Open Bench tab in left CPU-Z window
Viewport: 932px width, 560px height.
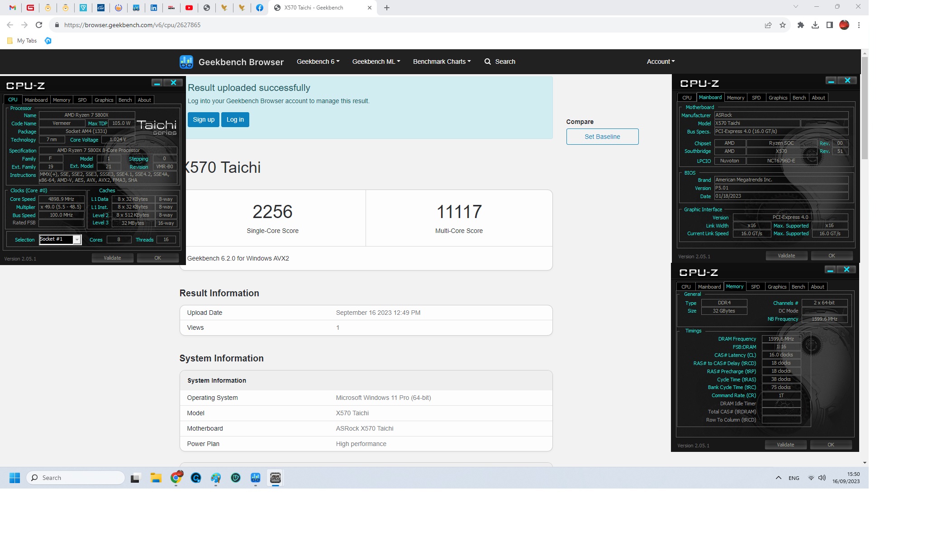tap(125, 100)
